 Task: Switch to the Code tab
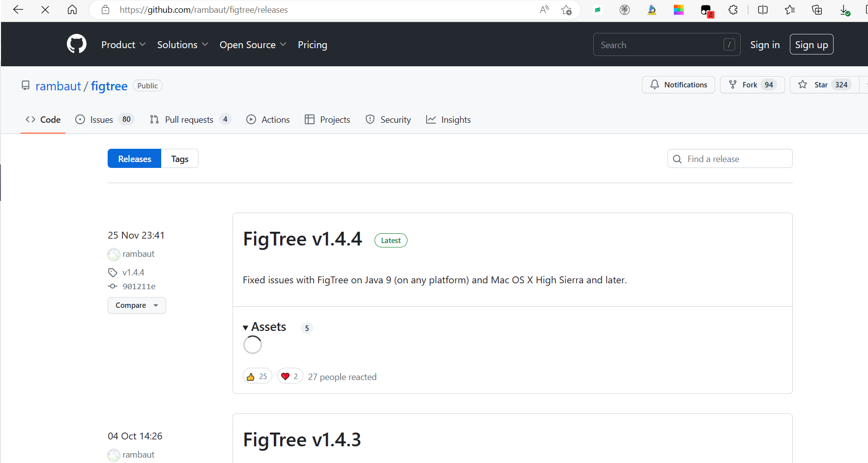coord(43,119)
